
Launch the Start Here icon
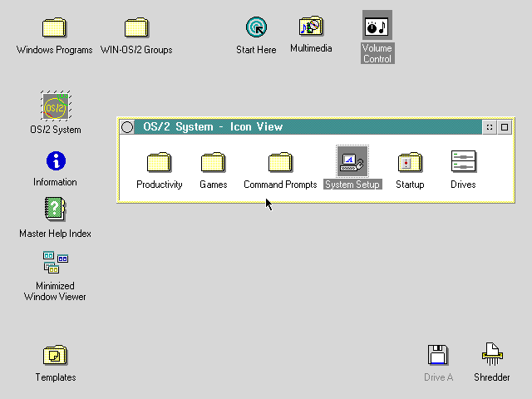[x=256, y=27]
